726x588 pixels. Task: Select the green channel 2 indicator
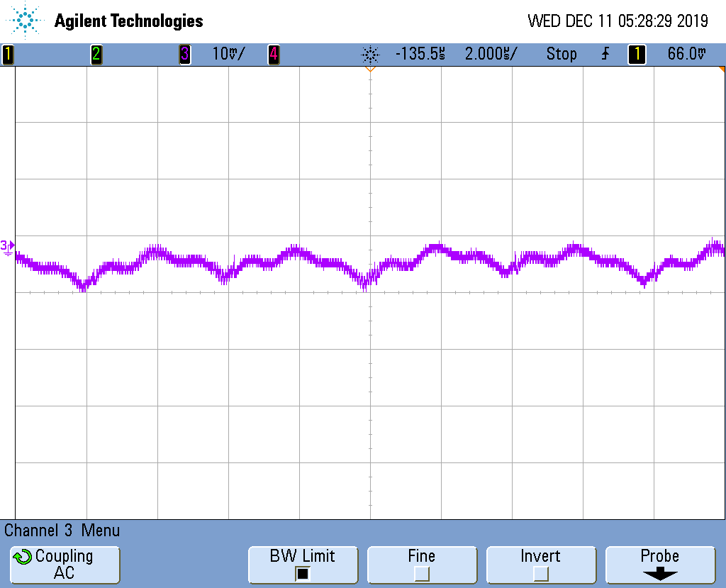(x=96, y=54)
